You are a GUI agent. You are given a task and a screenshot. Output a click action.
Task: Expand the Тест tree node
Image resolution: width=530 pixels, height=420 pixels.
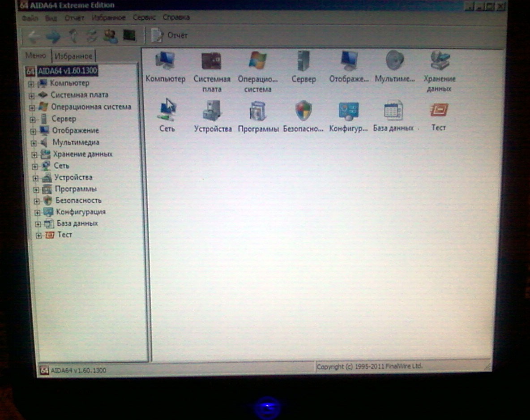tap(39, 236)
